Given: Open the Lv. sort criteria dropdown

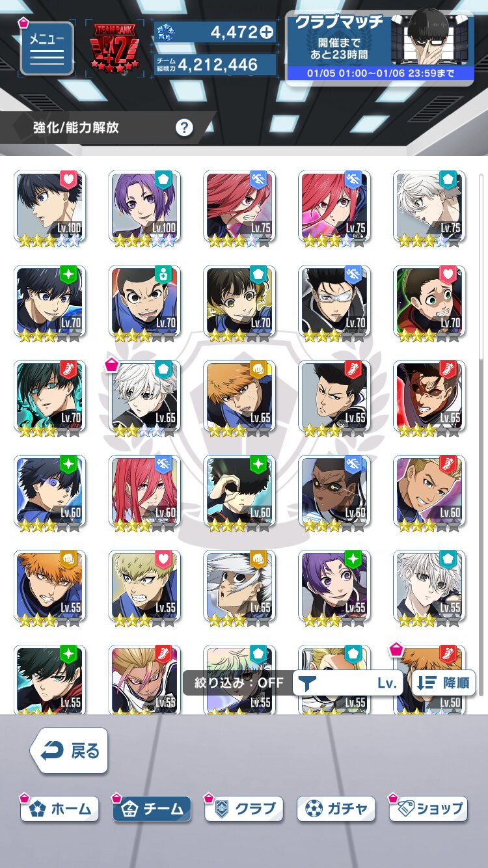Looking at the screenshot, I should pyautogui.click(x=347, y=683).
